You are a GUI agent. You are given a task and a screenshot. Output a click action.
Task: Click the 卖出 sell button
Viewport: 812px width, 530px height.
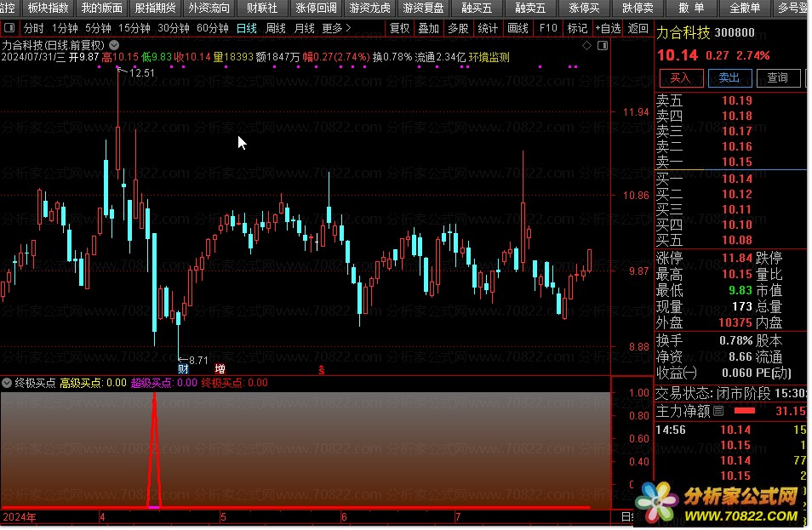click(x=729, y=77)
